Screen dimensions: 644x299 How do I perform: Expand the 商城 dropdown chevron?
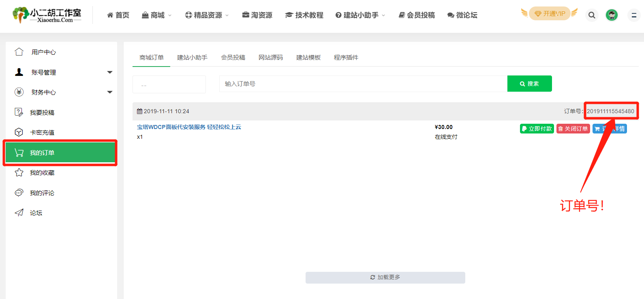click(170, 15)
